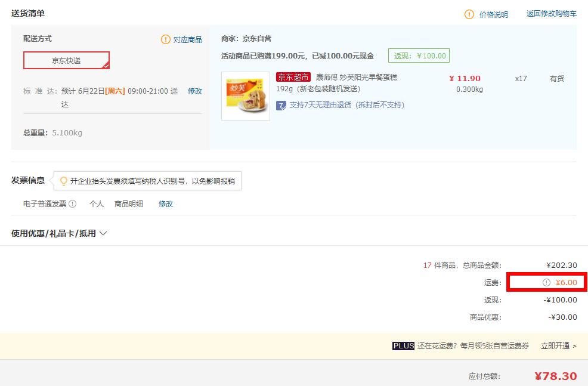Click the ¥202.30 total goods amount
The height and width of the screenshot is (386, 588).
tap(561, 265)
